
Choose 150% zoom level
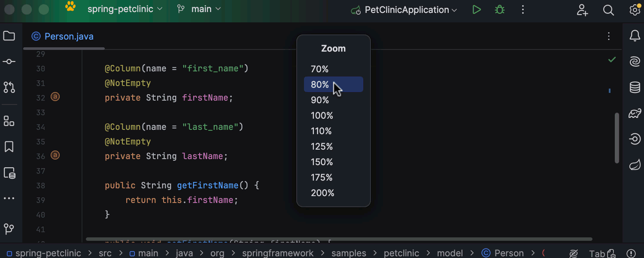click(x=322, y=162)
